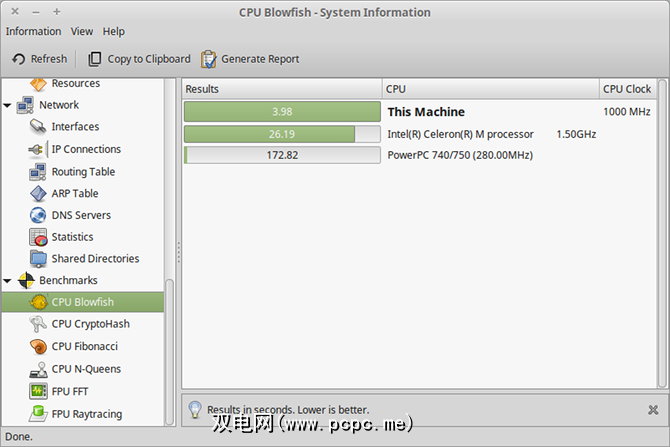
Task: Click the CPU CryptoHash keys icon
Action: click(x=38, y=324)
